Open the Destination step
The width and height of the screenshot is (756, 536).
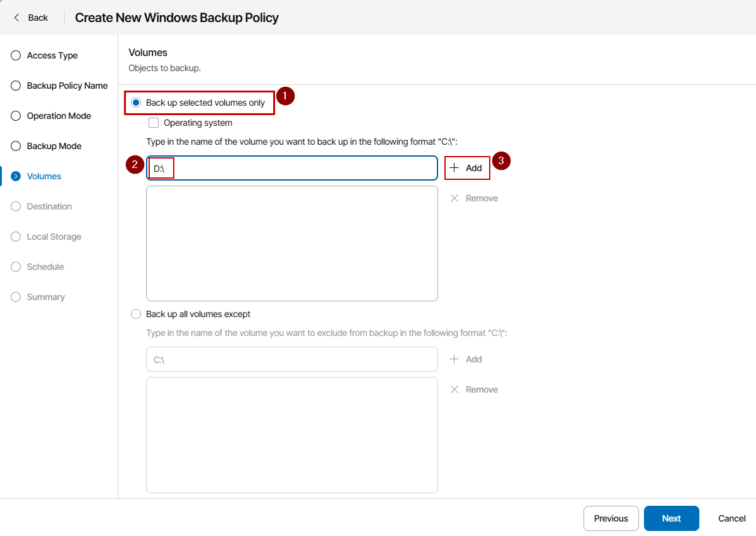coord(49,206)
